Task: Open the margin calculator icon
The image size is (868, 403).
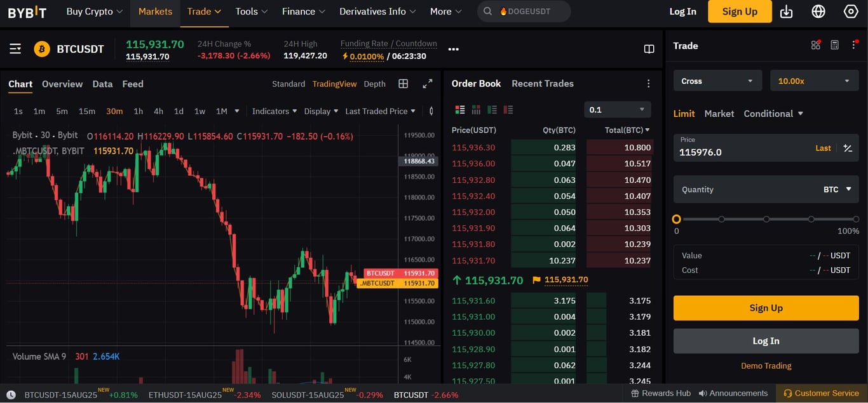Action: tap(834, 45)
